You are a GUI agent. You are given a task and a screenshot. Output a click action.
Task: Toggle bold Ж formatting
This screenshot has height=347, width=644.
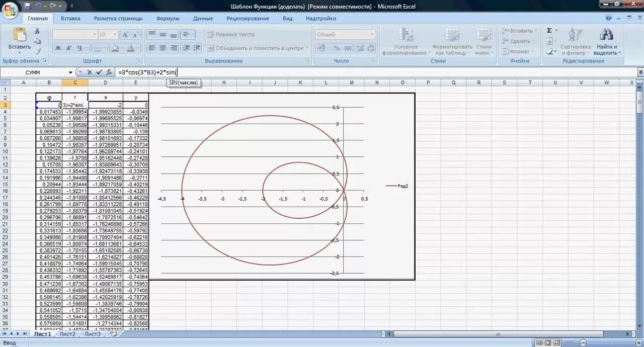(x=58, y=48)
